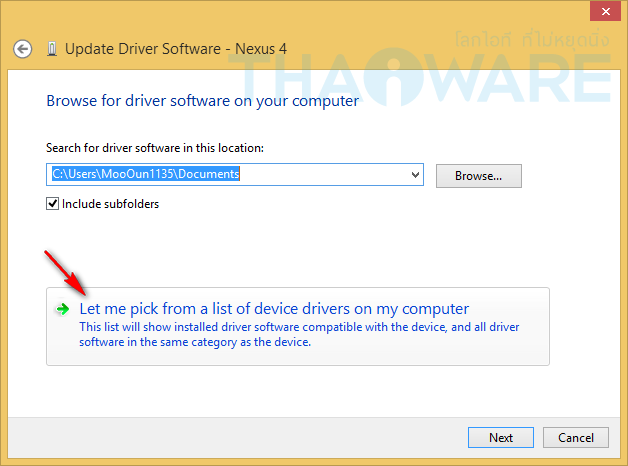Choose 'Let me pick from a list of device drivers'

point(274,309)
